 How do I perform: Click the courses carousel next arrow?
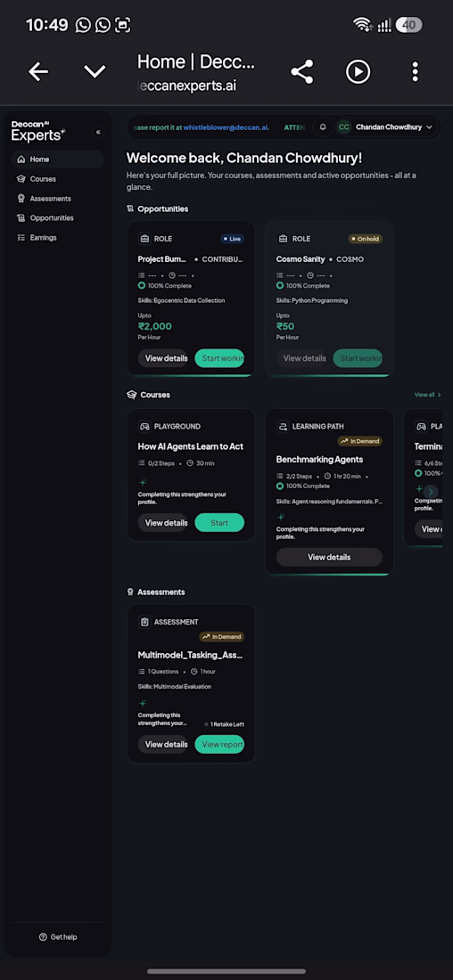(431, 491)
